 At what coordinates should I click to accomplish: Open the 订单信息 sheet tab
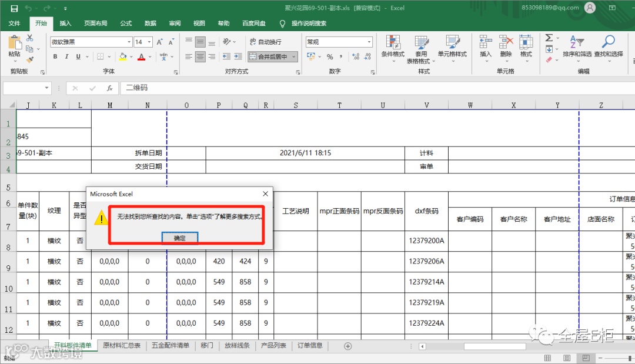[310, 345]
